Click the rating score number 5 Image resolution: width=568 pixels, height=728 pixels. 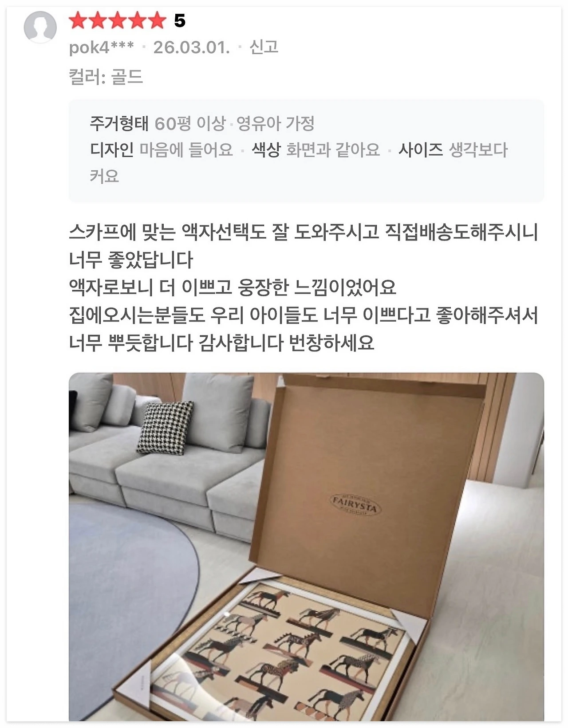pos(180,21)
